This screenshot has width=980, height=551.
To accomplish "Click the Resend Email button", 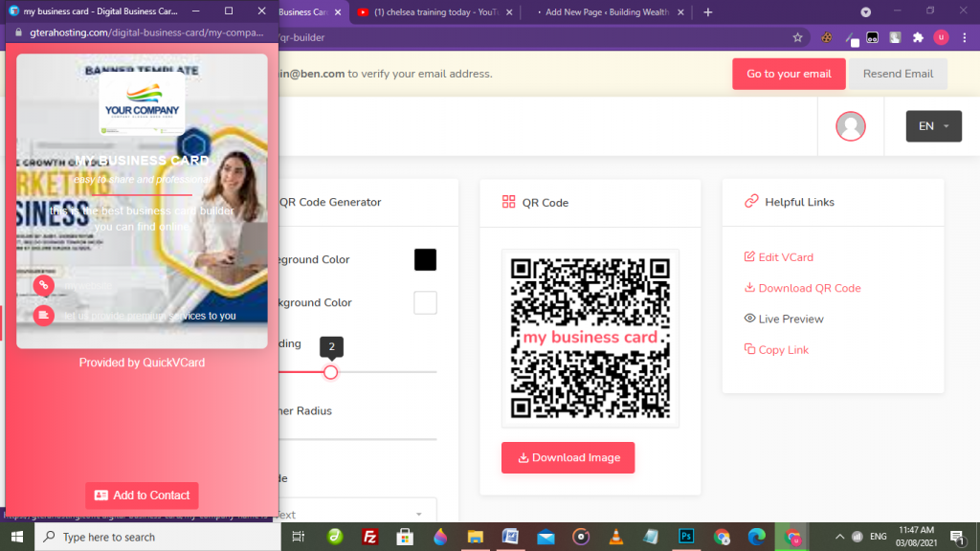I will coord(898,74).
